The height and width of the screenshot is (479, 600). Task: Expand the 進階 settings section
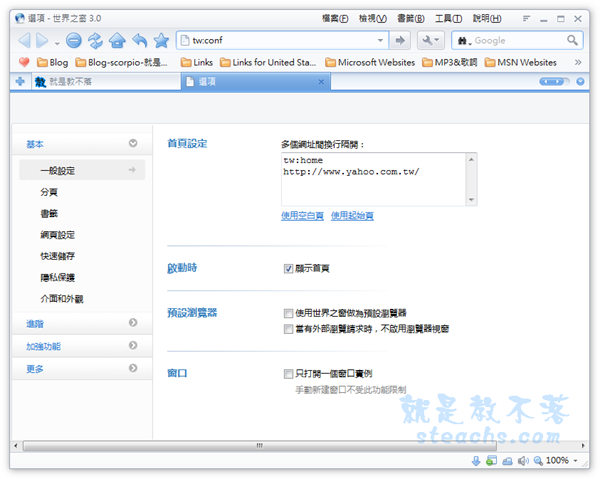point(82,324)
